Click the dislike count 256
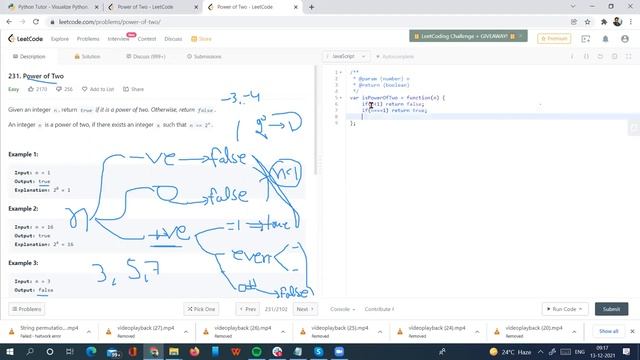 pyautogui.click(x=64, y=89)
